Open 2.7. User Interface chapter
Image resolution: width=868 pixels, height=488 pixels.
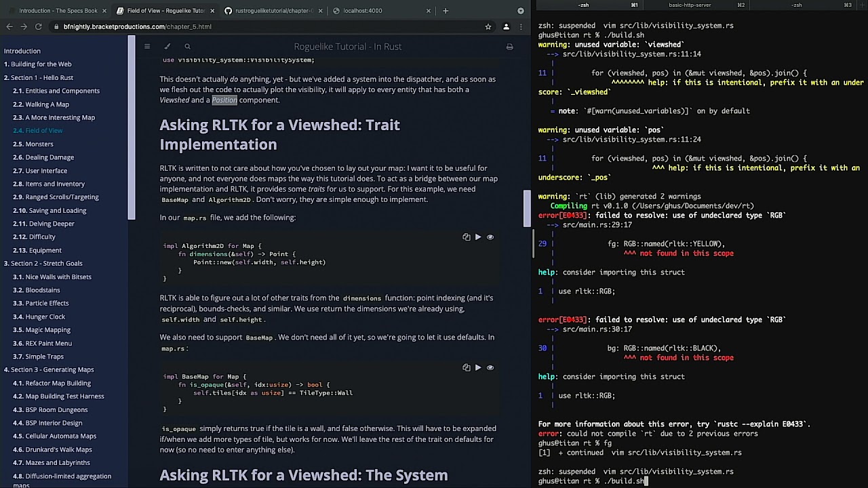(40, 171)
